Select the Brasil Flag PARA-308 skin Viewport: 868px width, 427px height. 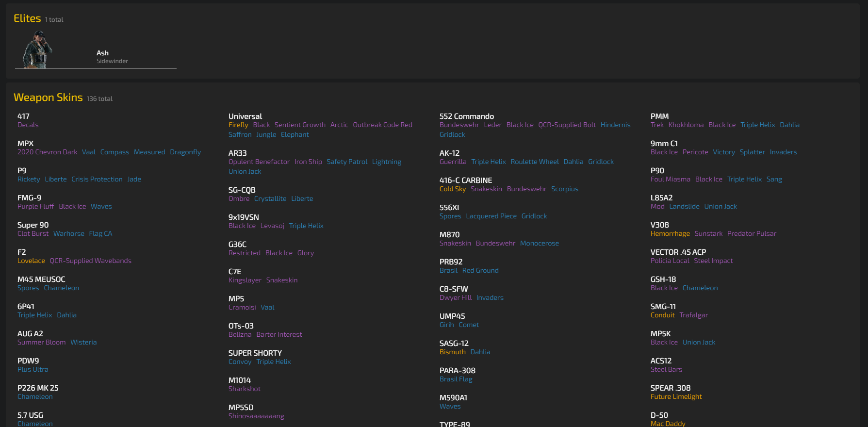tap(456, 379)
